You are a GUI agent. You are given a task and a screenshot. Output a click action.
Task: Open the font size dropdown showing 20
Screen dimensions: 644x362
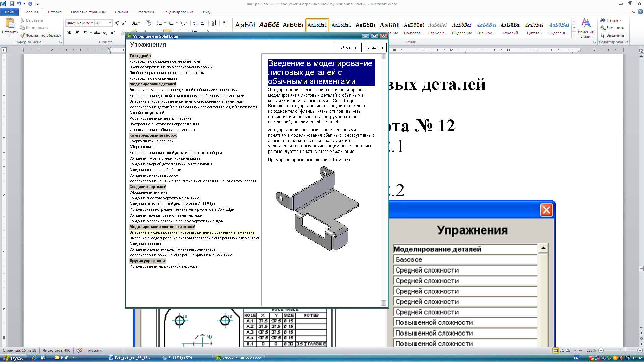pos(110,23)
